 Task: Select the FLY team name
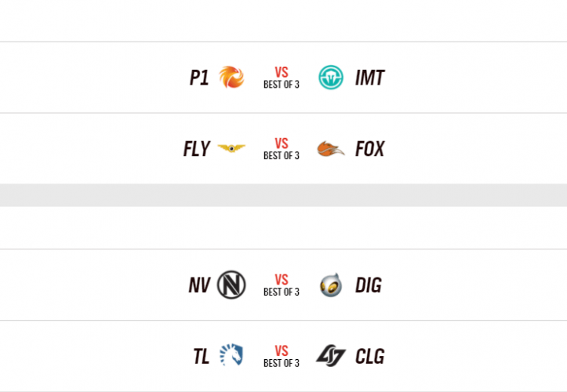coord(196,149)
